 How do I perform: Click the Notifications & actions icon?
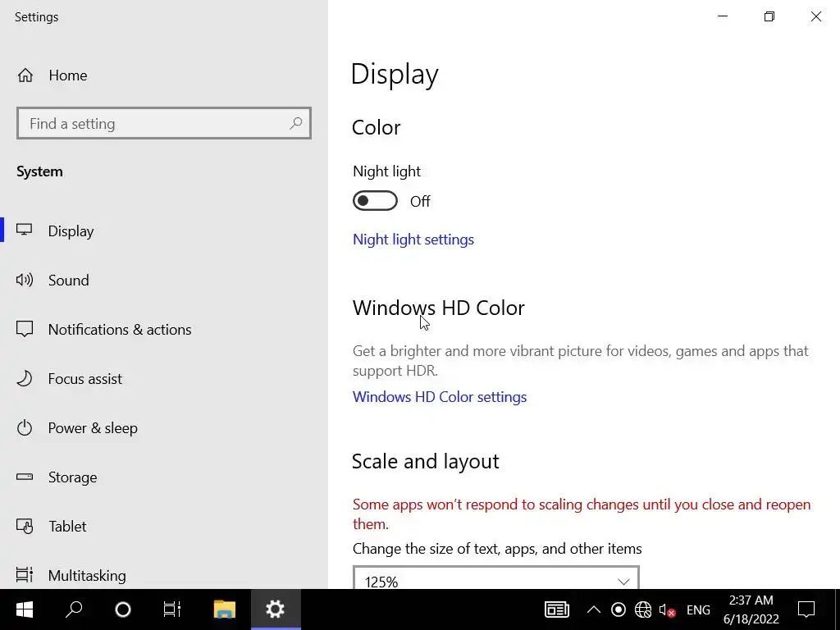[25, 329]
